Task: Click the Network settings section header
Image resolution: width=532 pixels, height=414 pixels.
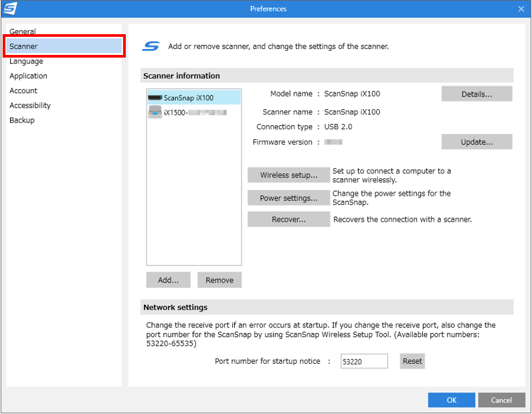Action: (327, 307)
